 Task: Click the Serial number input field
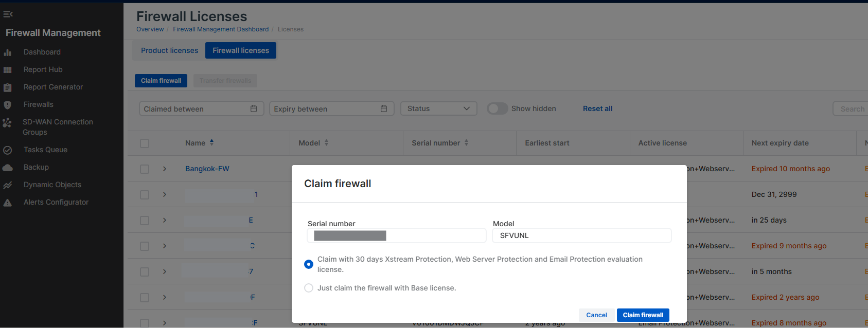[396, 235]
